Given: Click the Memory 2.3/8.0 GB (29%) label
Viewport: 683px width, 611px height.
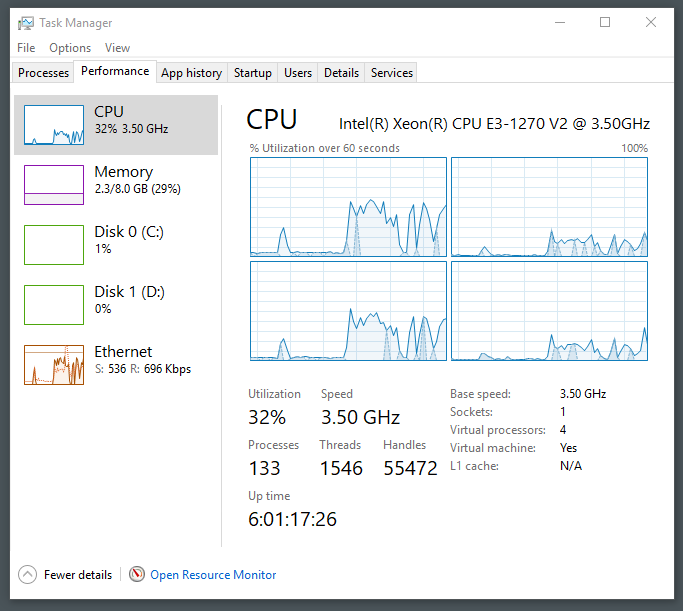Looking at the screenshot, I should [137, 179].
